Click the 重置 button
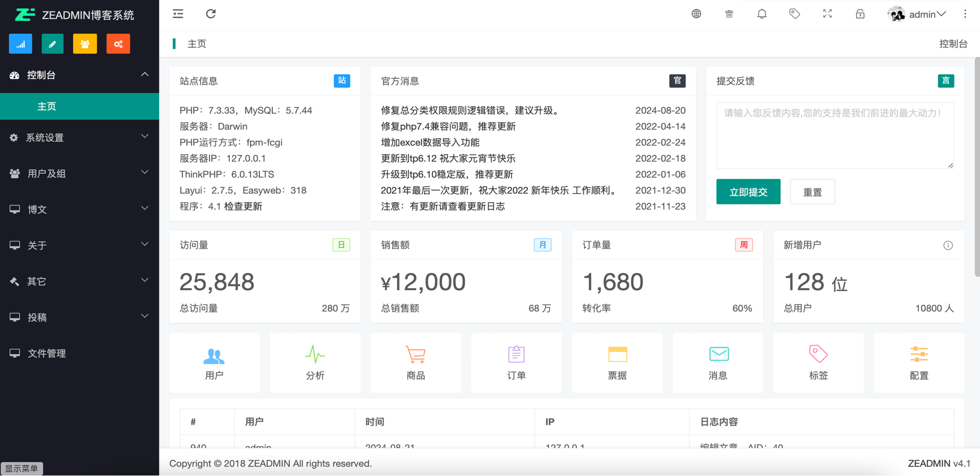This screenshot has height=476, width=980. click(813, 192)
